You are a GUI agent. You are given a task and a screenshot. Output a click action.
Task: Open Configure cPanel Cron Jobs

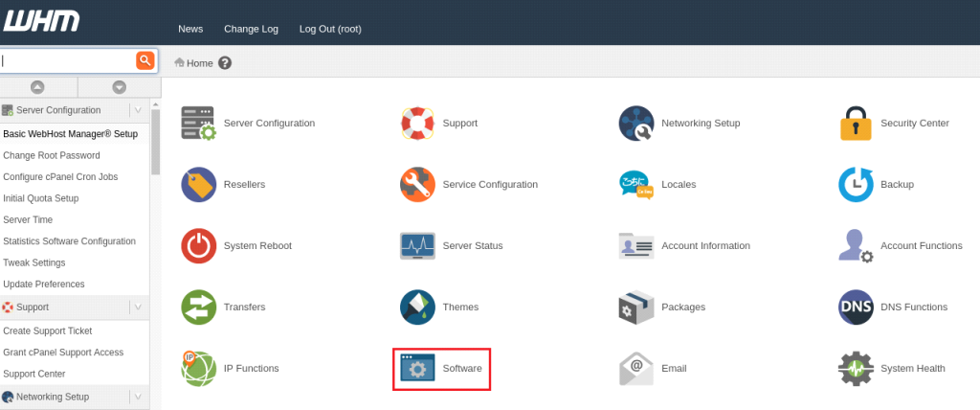pyautogui.click(x=60, y=176)
